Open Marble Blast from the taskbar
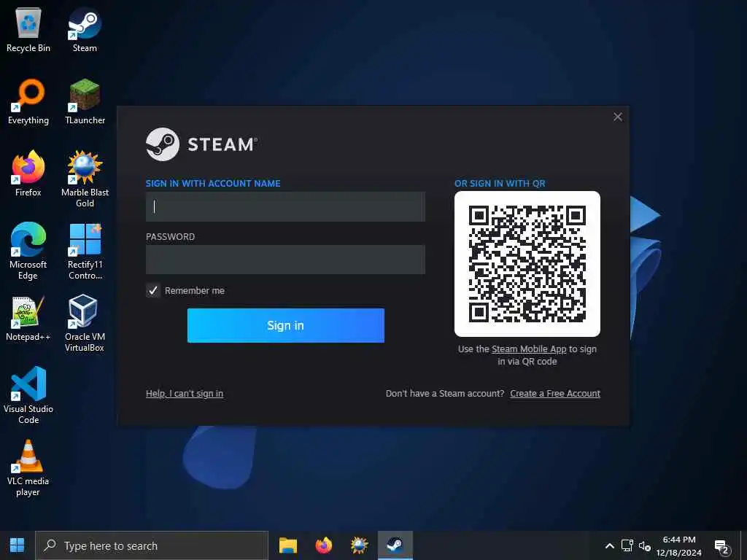 tap(359, 545)
